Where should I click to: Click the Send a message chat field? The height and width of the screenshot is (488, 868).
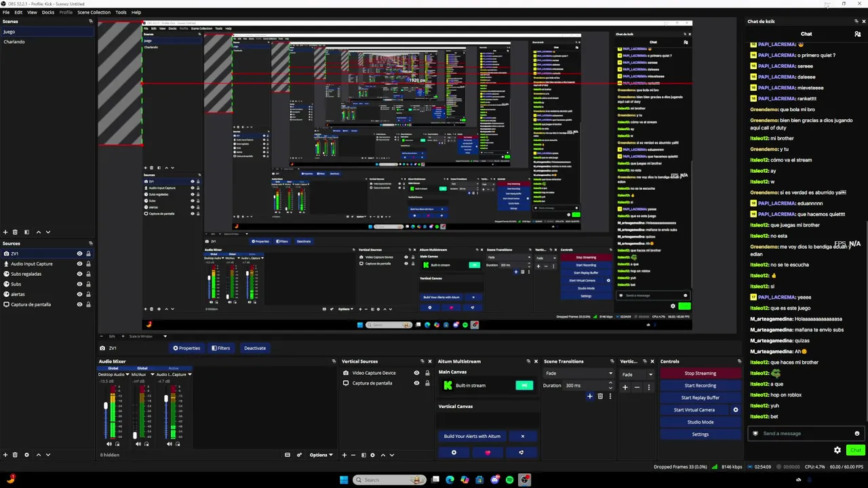coord(806,434)
